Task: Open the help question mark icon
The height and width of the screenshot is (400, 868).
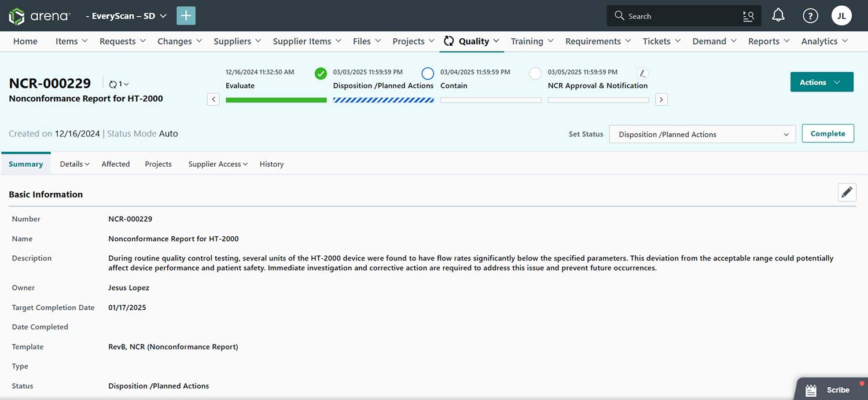Action: point(810,16)
